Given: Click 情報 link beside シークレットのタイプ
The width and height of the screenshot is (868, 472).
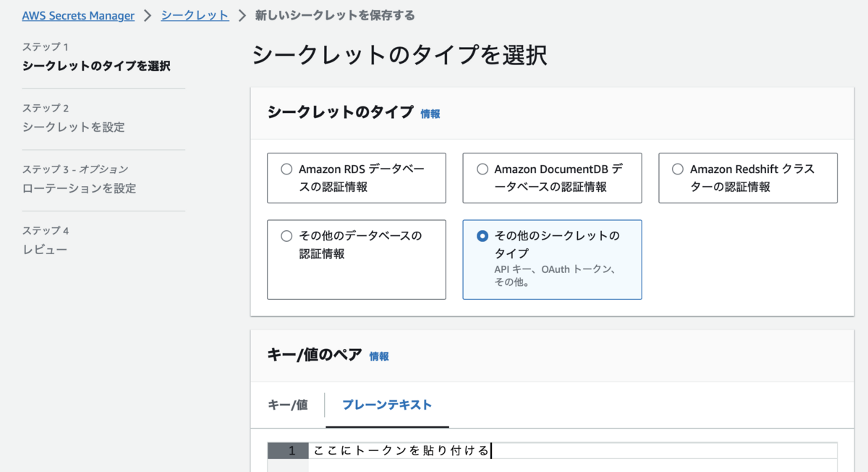Looking at the screenshot, I should coord(430,114).
